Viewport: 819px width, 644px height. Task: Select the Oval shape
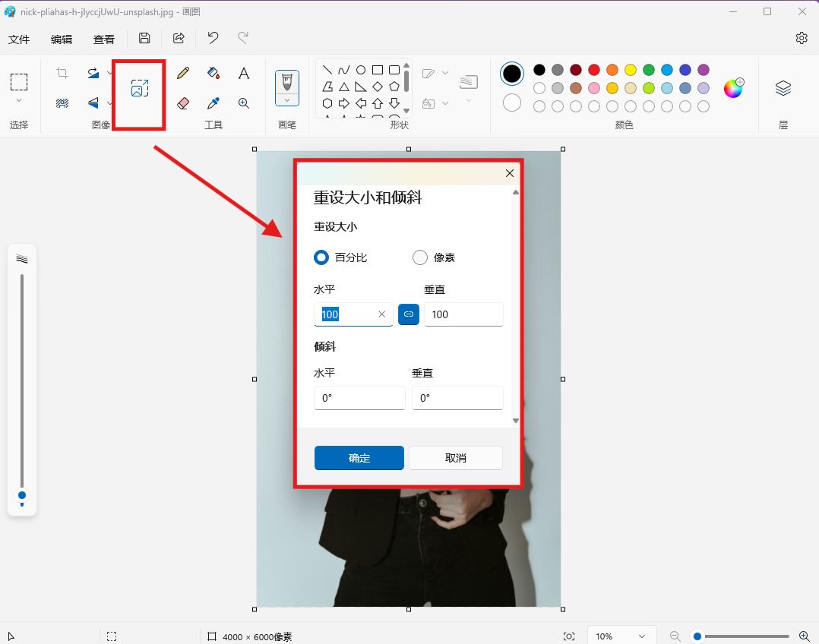(x=361, y=70)
